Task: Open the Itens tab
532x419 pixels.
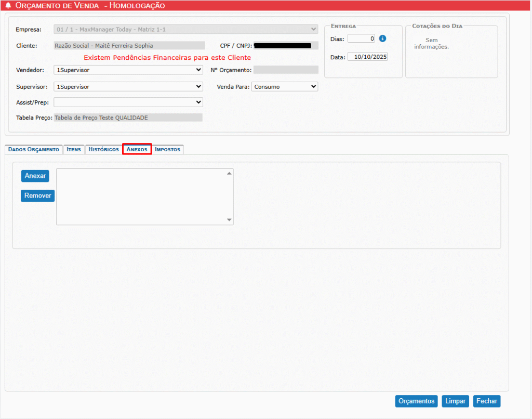Action: (x=74, y=149)
